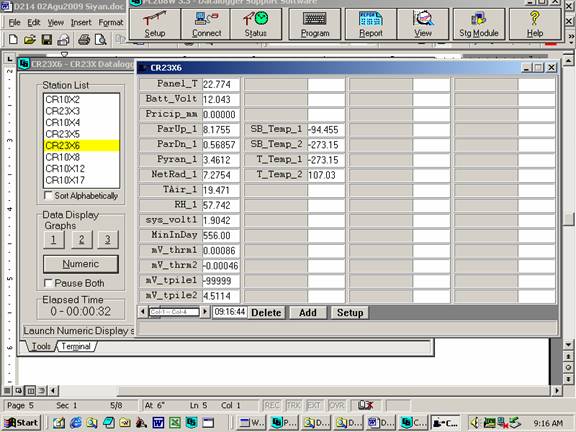Click the Excel quick launch icon
Screen dimensions: 576x432
pos(175,423)
